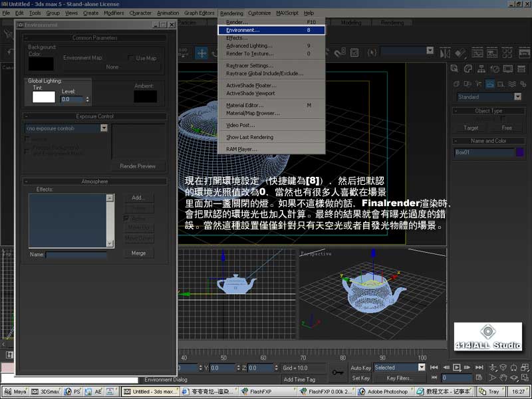Open the Ambient color swatch
Image resolution: width=532 pixels, height=399 pixels.
coord(145,96)
